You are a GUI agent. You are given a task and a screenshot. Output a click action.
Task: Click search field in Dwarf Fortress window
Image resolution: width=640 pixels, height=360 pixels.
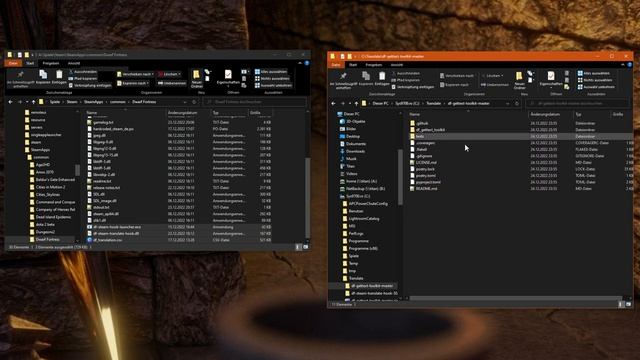[255, 102]
